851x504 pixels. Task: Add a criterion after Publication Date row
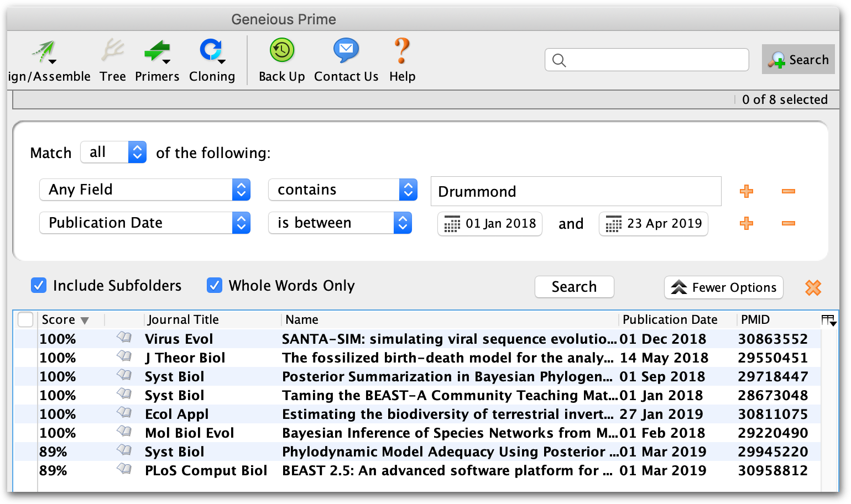click(x=746, y=223)
